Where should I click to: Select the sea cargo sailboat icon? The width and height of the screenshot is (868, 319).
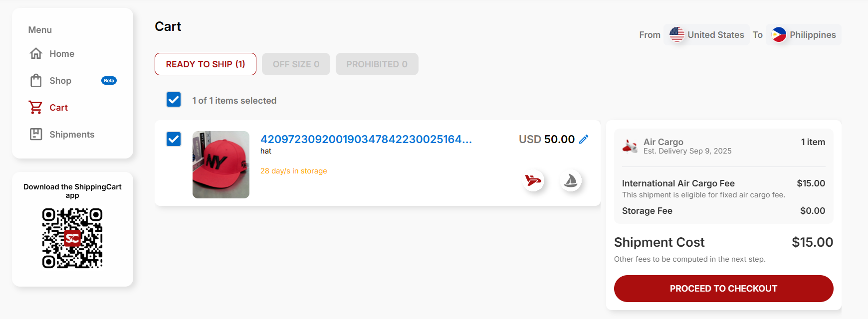[571, 180]
